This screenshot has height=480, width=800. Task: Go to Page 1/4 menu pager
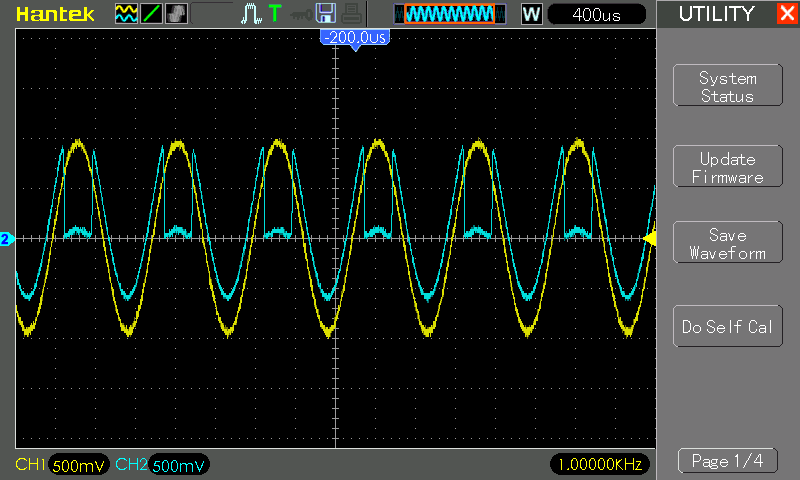click(x=728, y=461)
